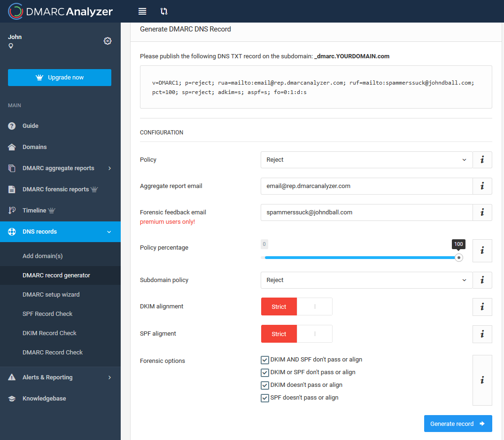Viewport: 504px width, 440px height.
Task: Show info for SPF alignment
Action: pyautogui.click(x=482, y=334)
